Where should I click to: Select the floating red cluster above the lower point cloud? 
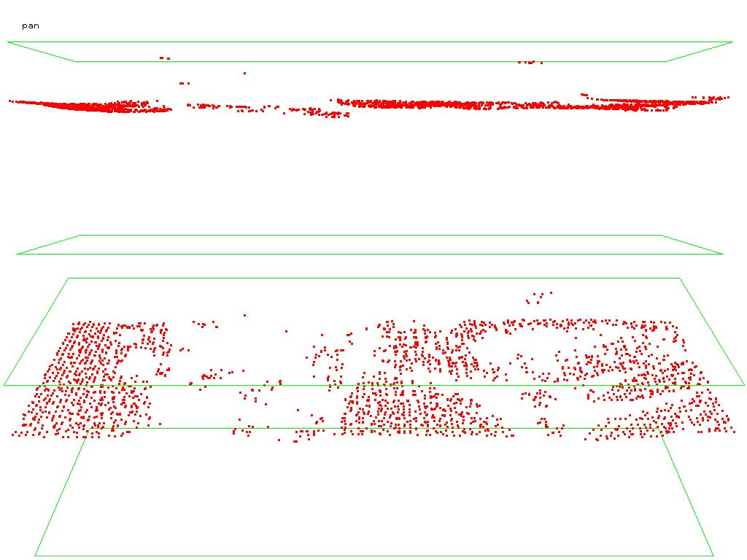[538, 297]
